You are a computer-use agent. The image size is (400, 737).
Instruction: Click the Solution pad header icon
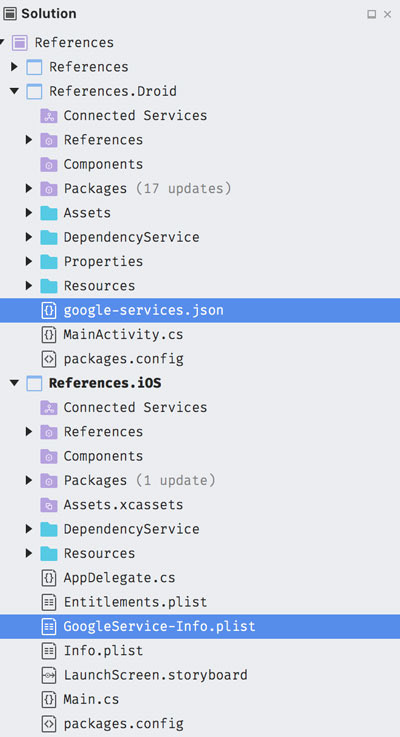click(9, 14)
